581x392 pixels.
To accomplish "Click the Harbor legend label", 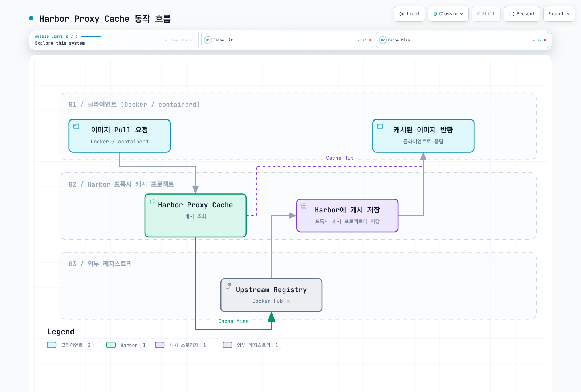I will click(x=129, y=345).
